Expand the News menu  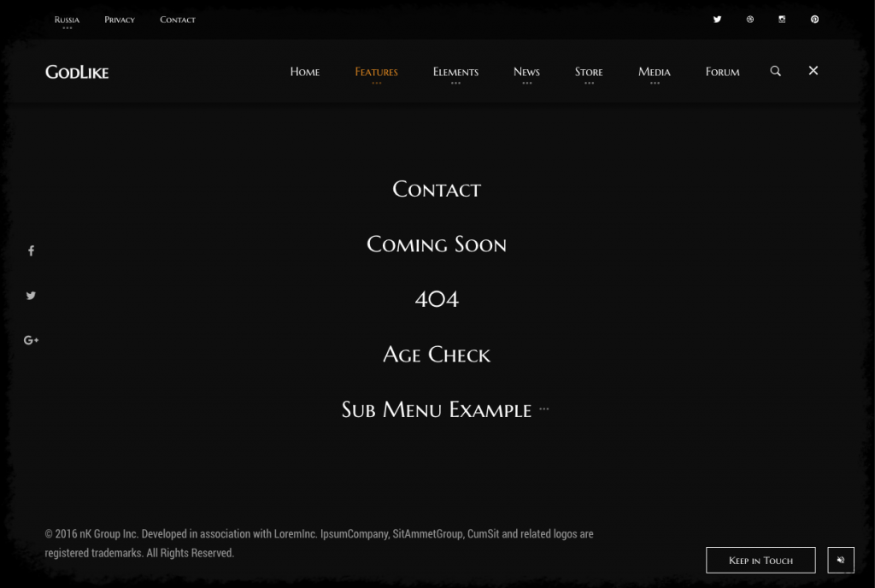coord(526,73)
